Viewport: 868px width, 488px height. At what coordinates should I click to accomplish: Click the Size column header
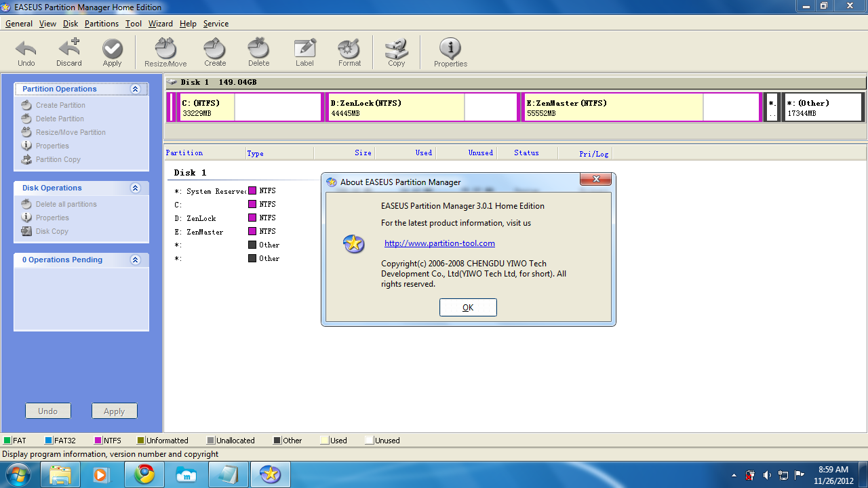pyautogui.click(x=344, y=153)
